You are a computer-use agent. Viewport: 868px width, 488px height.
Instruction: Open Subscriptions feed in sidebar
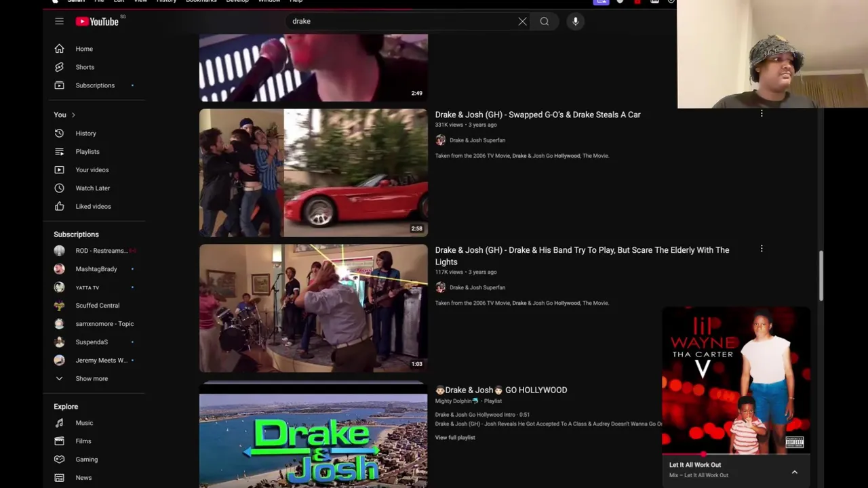(x=94, y=85)
